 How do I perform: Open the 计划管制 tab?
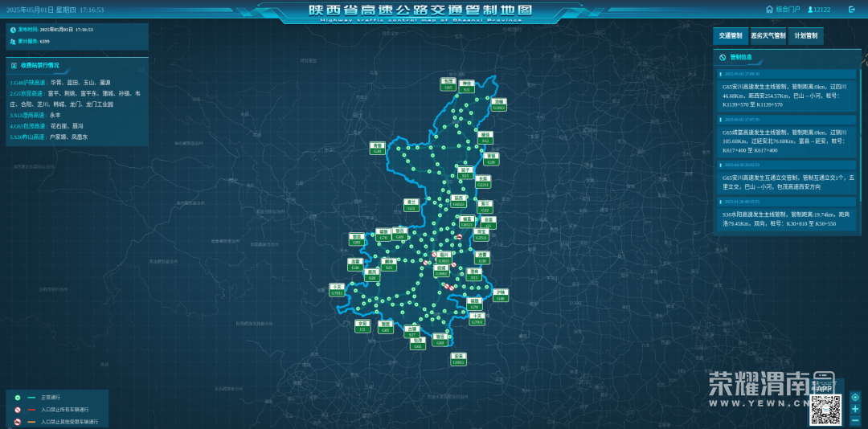point(805,36)
